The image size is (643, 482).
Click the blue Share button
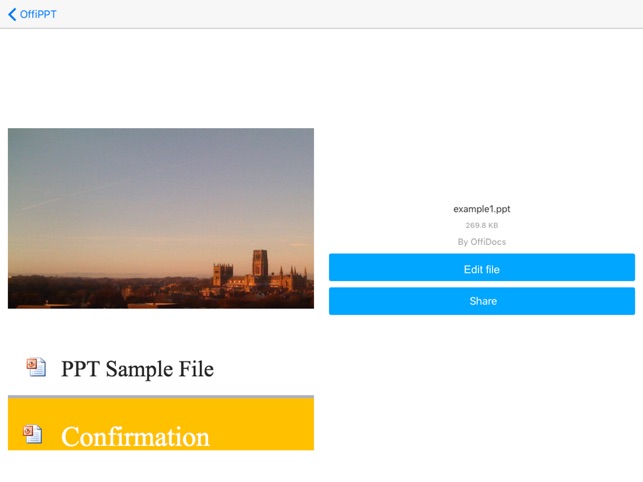pyautogui.click(x=482, y=301)
